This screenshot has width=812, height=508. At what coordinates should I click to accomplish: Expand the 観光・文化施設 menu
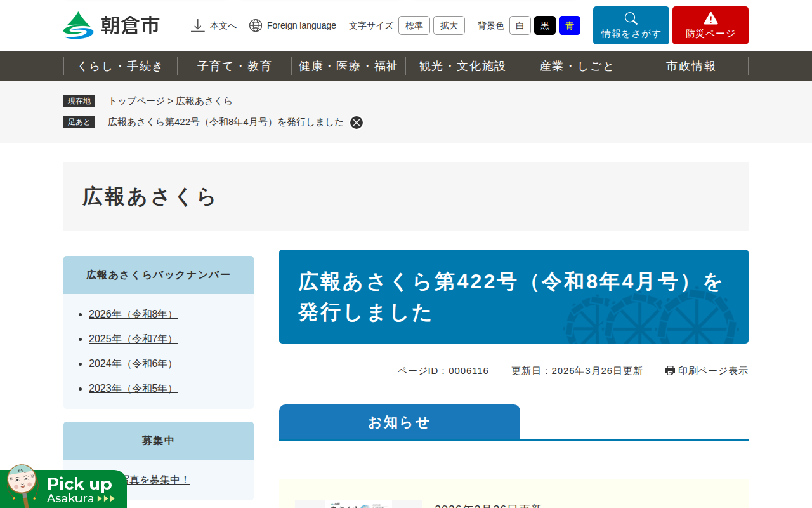coord(462,66)
